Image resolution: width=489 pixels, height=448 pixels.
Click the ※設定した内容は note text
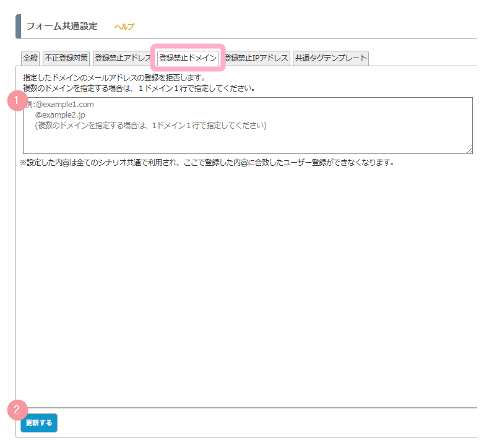207,162
